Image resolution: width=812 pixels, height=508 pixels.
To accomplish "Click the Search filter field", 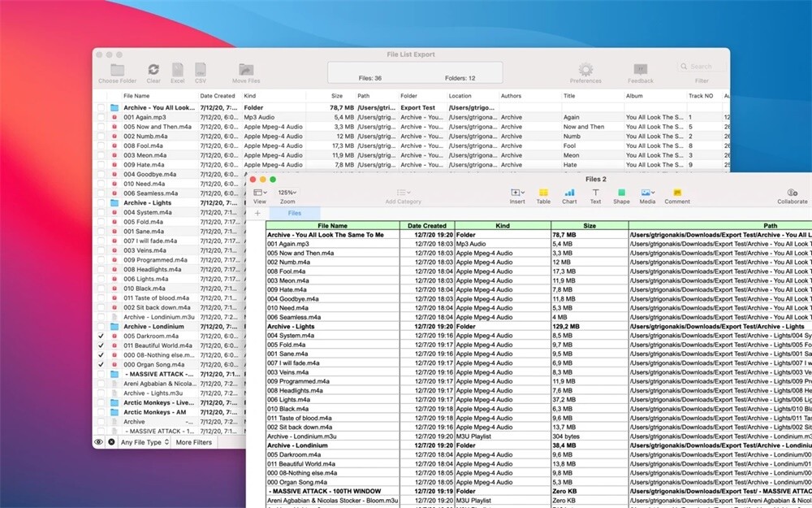I will [x=702, y=67].
